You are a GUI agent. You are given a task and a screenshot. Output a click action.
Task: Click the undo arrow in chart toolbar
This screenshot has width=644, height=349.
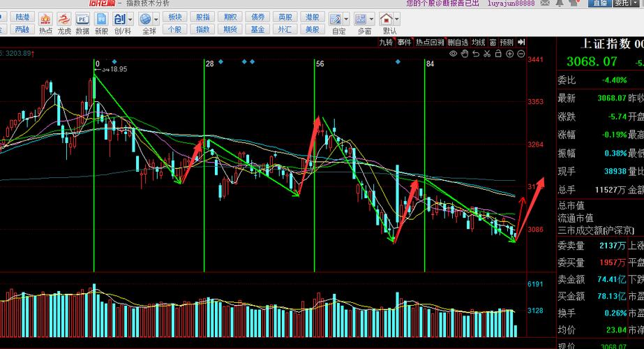point(477,53)
